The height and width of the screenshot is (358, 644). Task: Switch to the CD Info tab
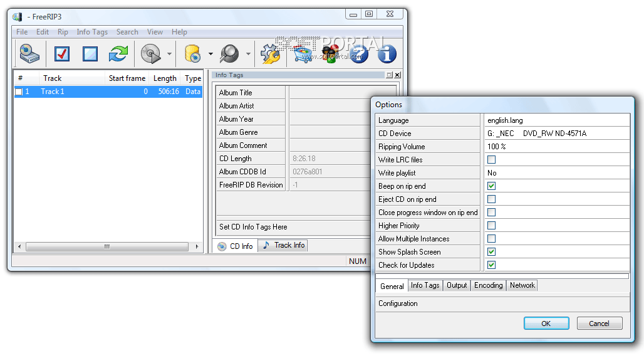(x=236, y=246)
